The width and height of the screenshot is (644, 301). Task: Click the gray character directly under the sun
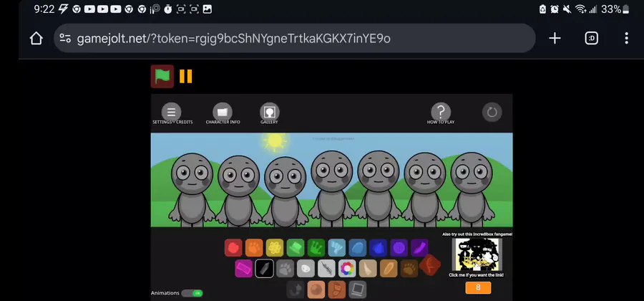[285, 191]
